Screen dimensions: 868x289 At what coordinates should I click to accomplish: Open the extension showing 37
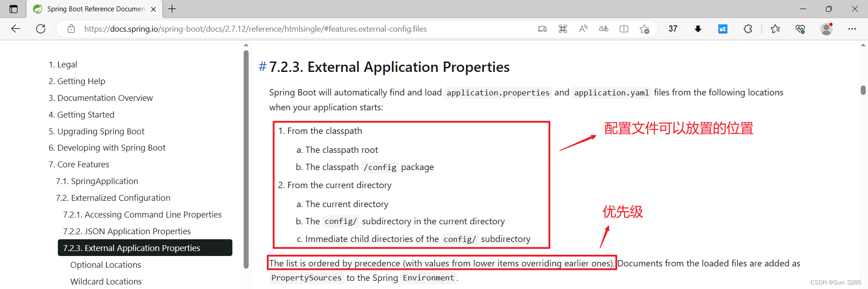(x=673, y=29)
